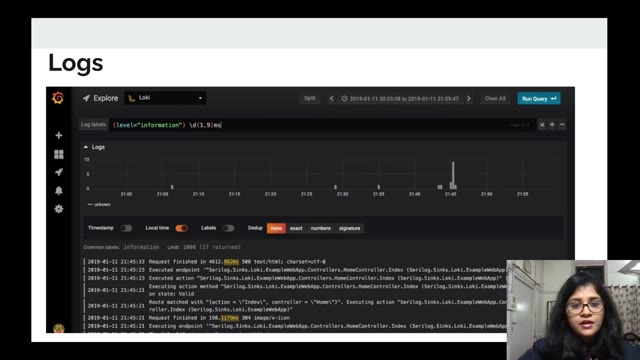Viewport: 640px width, 360px height.
Task: Click the Split button
Action: coord(310,98)
